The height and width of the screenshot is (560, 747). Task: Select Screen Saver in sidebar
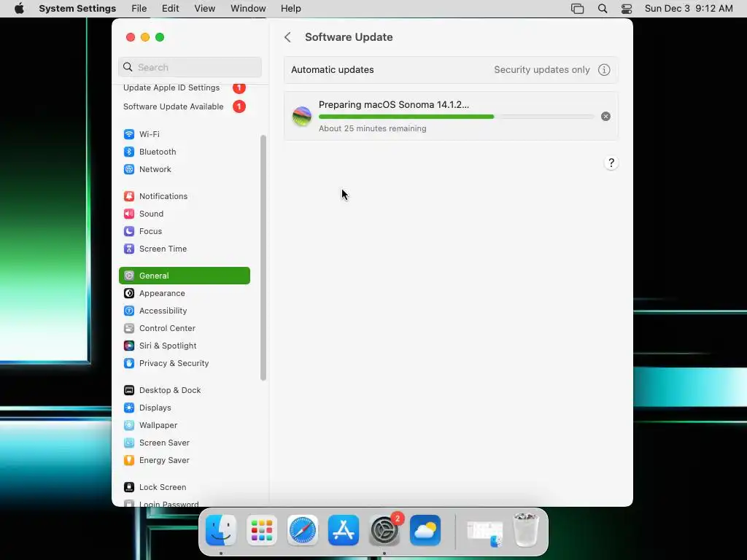point(185,443)
